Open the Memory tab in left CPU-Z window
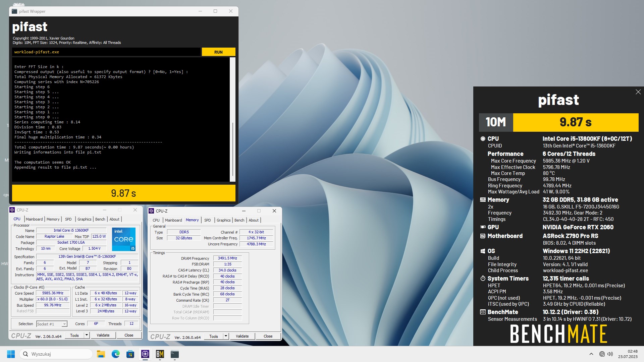The height and width of the screenshot is (362, 644). [x=53, y=219]
